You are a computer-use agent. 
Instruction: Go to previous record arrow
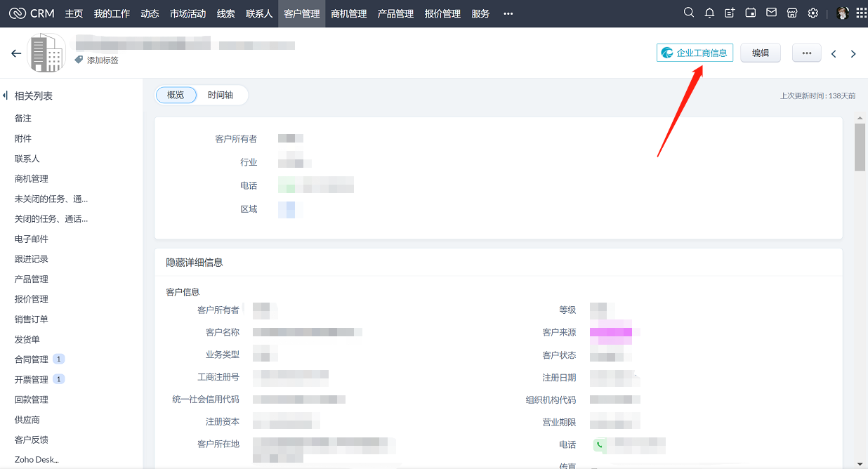834,53
